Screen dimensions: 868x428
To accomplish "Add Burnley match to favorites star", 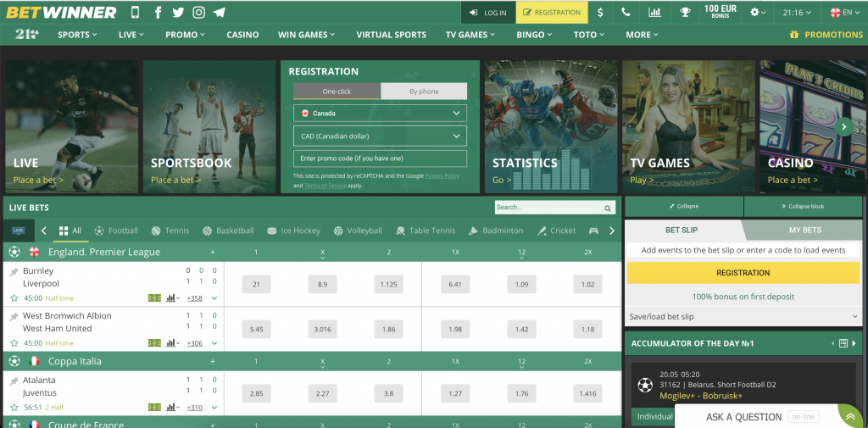I will (x=14, y=297).
